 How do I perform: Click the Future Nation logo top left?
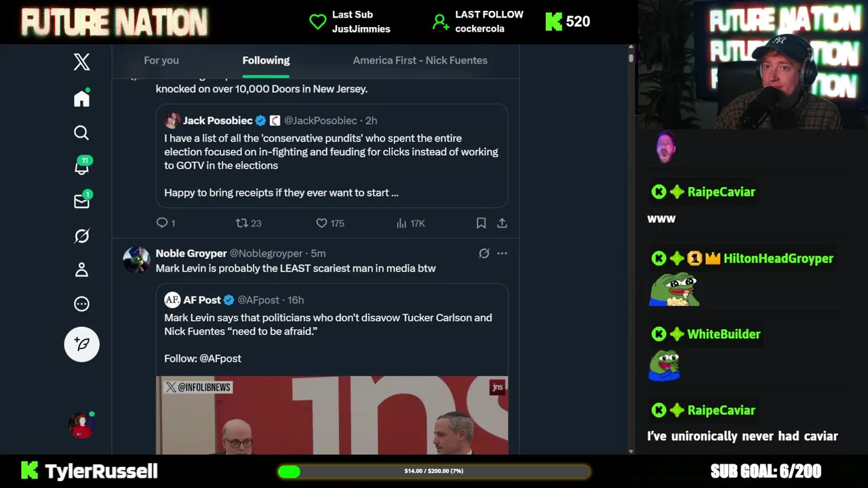114,22
